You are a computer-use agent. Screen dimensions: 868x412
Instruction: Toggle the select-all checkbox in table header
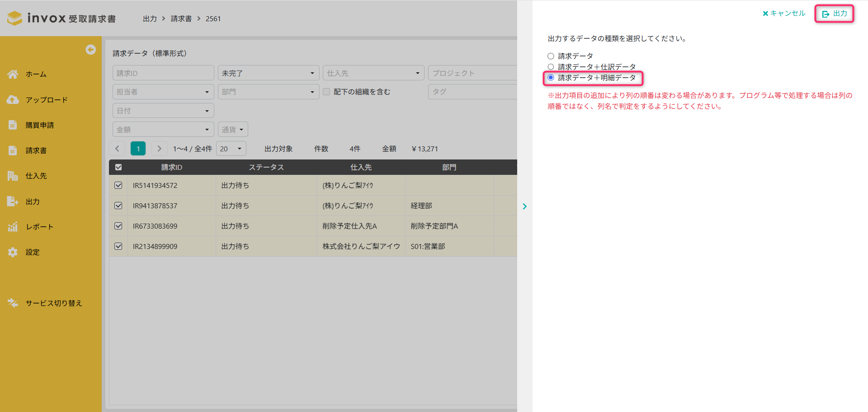118,167
